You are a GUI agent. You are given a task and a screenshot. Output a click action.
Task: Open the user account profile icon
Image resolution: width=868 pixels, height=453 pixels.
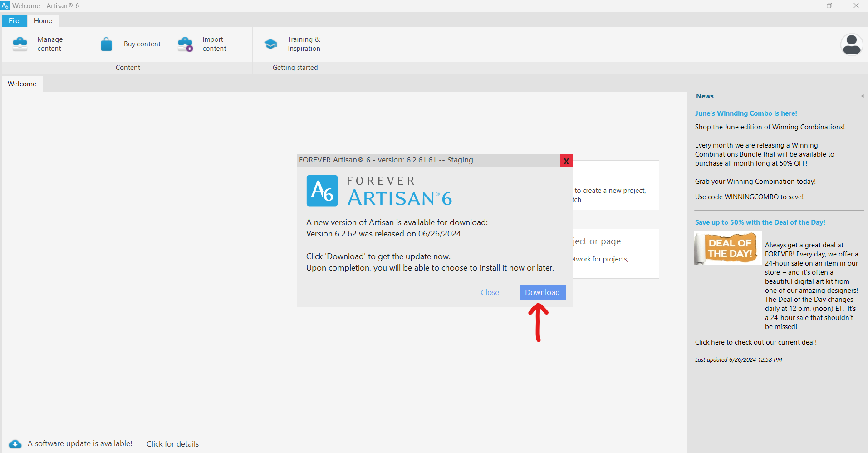(852, 44)
